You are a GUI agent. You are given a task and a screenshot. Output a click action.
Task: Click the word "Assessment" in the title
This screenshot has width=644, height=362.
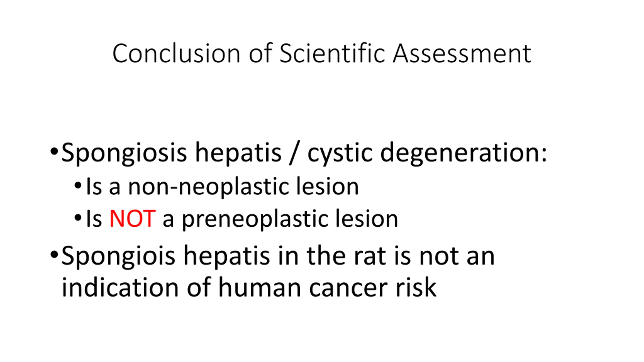point(462,53)
